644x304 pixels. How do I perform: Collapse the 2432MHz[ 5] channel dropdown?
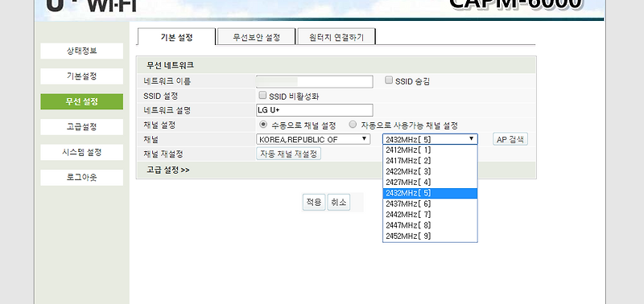pyautogui.click(x=430, y=139)
